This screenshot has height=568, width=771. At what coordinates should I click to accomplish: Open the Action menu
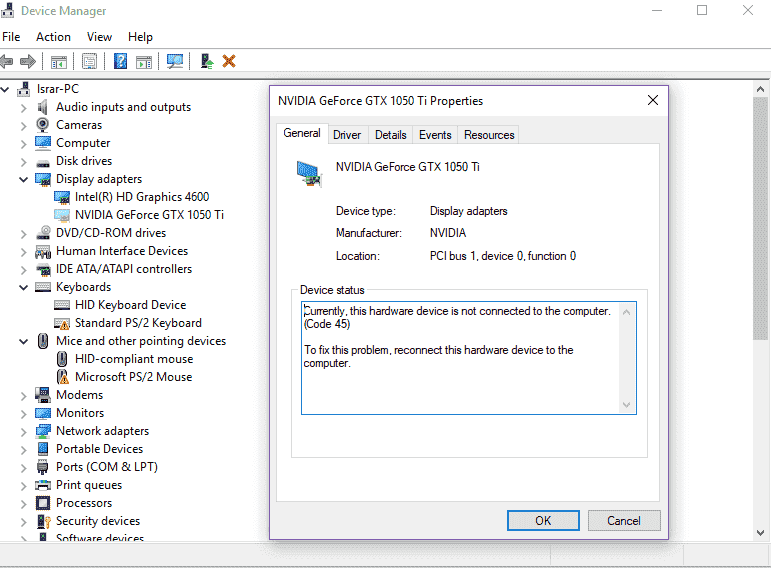53,37
